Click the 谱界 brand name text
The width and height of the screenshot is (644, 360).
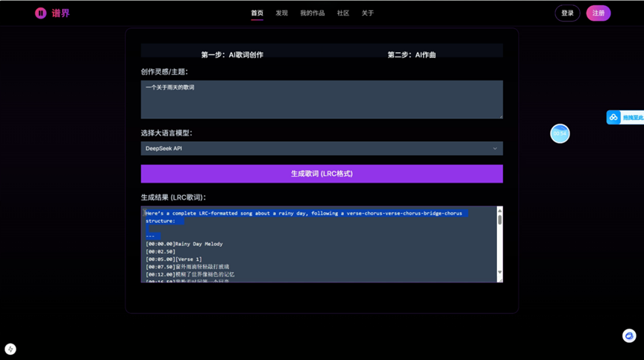tap(60, 13)
